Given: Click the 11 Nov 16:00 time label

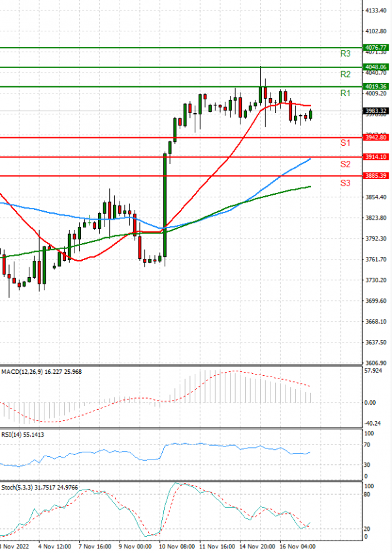Looking at the screenshot, I should (218, 546).
